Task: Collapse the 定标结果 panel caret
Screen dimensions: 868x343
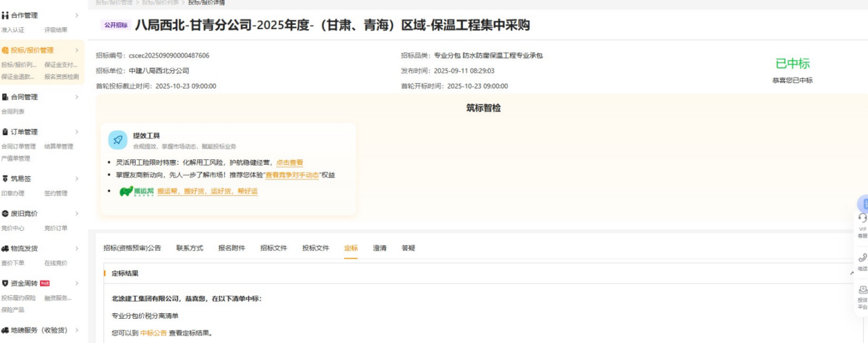Action: click(852, 273)
